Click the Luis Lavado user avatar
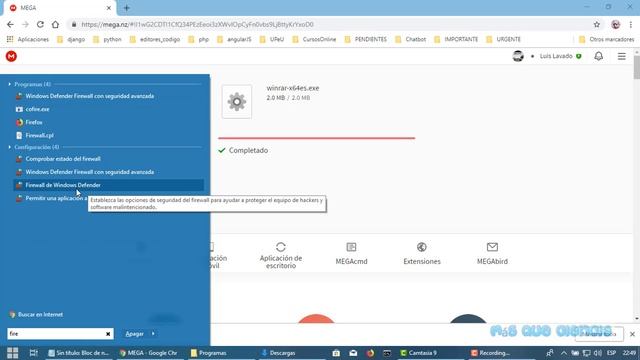The image size is (640, 360). tap(518, 56)
